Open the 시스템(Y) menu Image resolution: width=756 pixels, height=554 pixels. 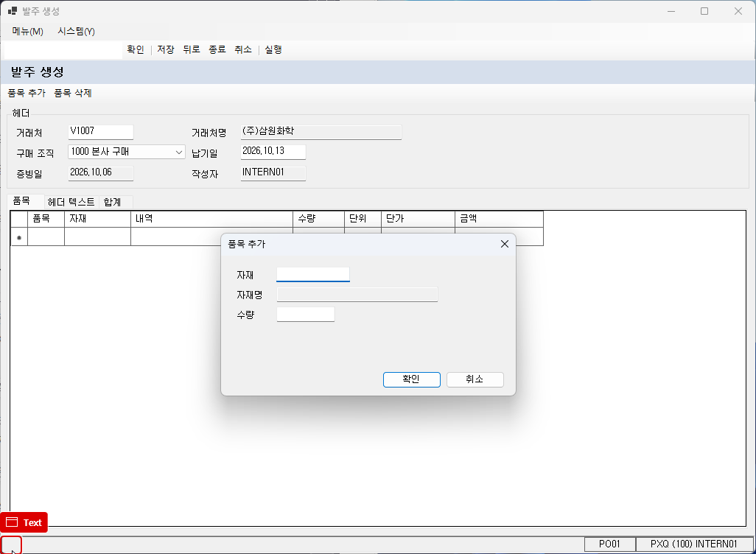(x=76, y=32)
